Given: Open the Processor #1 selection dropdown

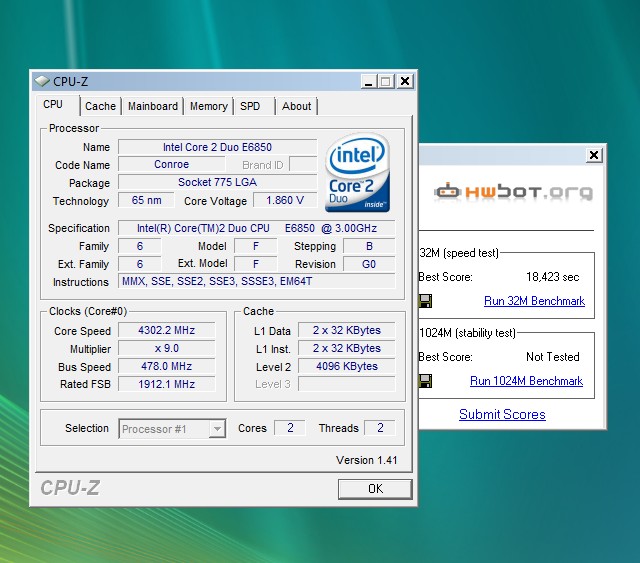Looking at the screenshot, I should [x=217, y=429].
